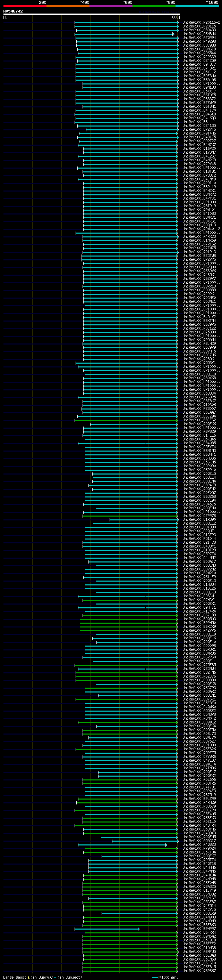Select hit label UniRef100_O80433

click(199, 30)
